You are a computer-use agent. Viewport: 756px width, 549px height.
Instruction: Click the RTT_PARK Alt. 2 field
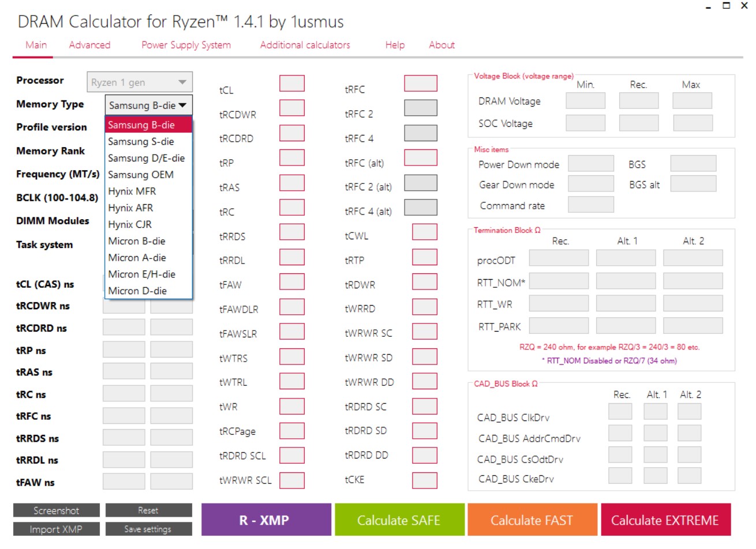(x=693, y=326)
